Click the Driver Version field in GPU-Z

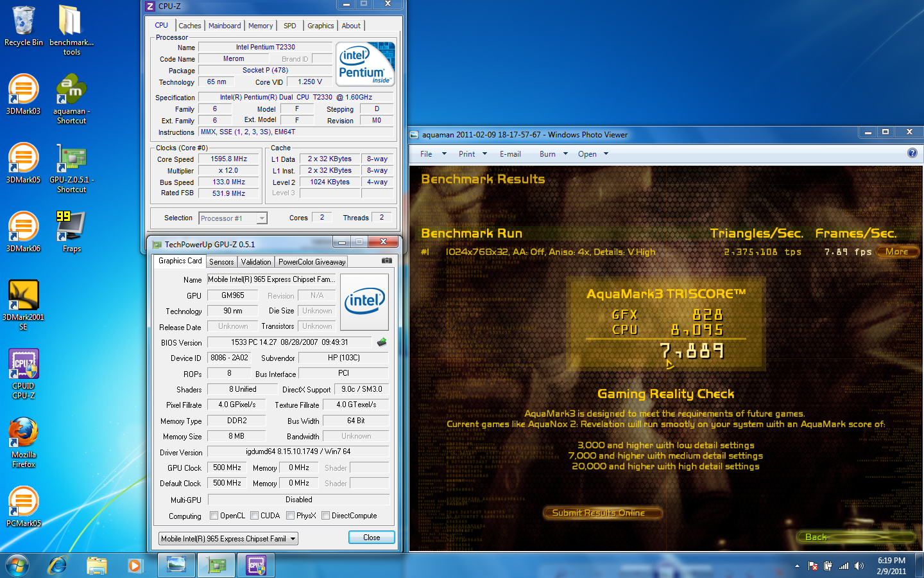click(298, 452)
